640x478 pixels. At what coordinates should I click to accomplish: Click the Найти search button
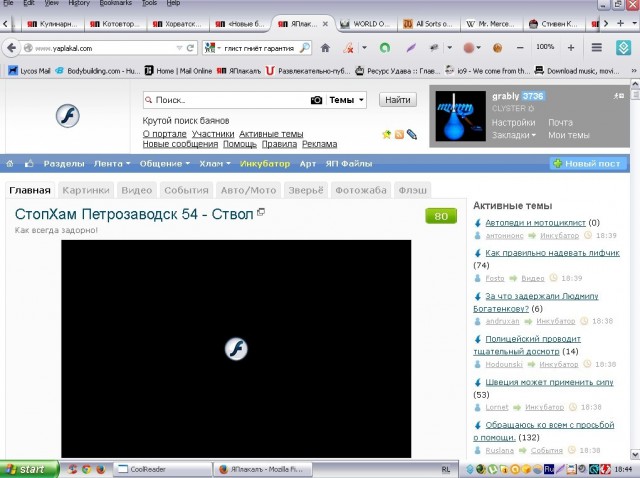coord(398,100)
